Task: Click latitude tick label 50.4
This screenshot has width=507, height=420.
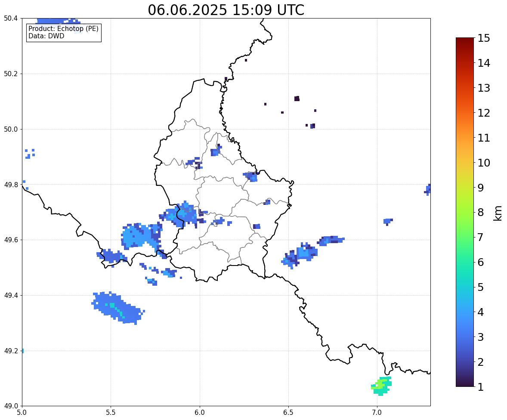Action: pos(10,19)
